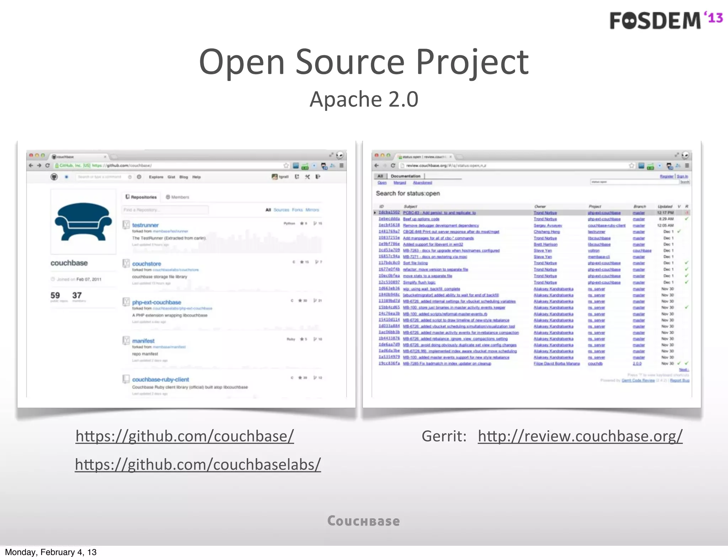The width and height of the screenshot is (728, 560).
Task: Choose the Forks repository filter
Action: tap(298, 210)
